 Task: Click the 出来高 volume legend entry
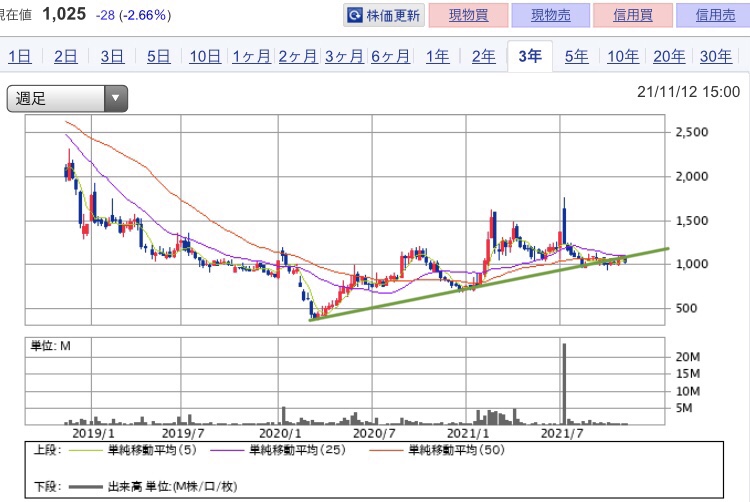tap(153, 487)
